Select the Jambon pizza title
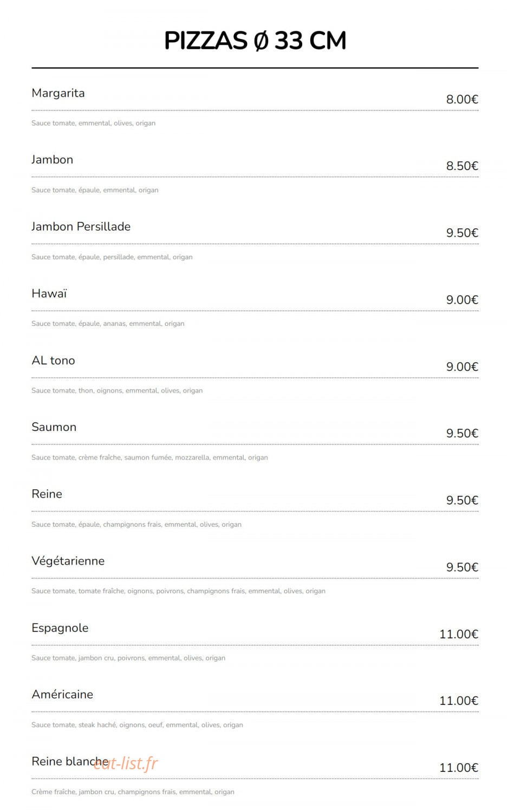Image resolution: width=507 pixels, height=812 pixels. point(52,160)
